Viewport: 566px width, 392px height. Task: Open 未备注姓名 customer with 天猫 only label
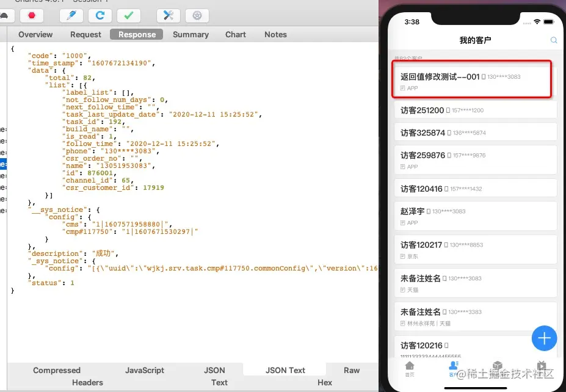coord(476,283)
